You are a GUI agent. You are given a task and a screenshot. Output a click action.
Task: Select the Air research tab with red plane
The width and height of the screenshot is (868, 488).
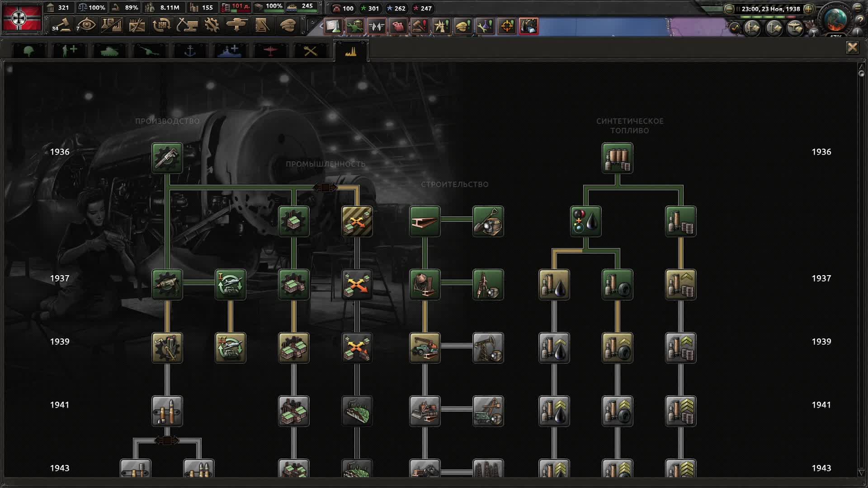270,51
